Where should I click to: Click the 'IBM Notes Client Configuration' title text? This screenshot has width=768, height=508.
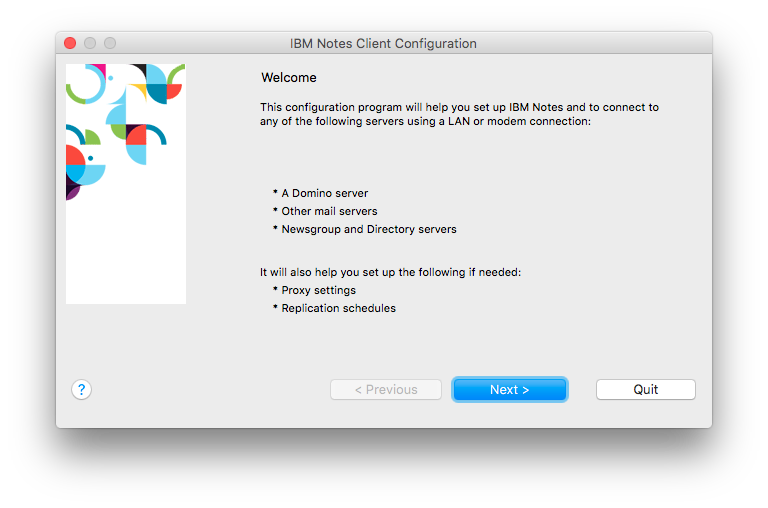point(383,44)
